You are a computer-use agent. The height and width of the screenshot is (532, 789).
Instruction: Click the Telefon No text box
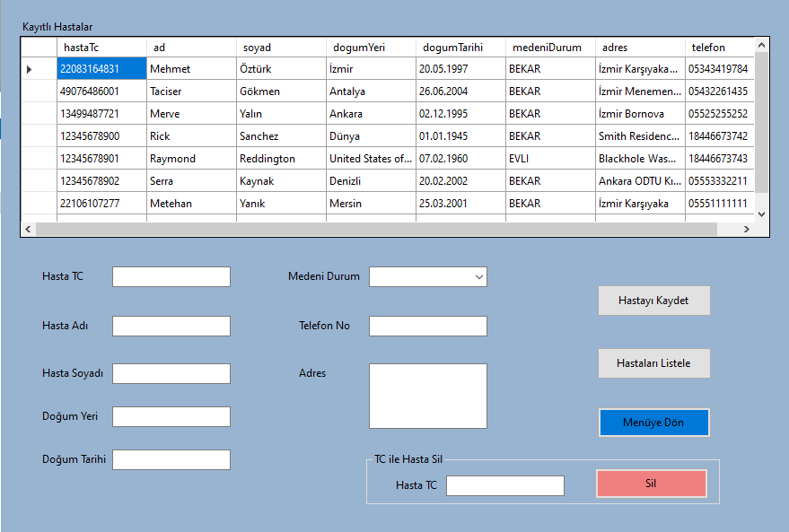427,326
